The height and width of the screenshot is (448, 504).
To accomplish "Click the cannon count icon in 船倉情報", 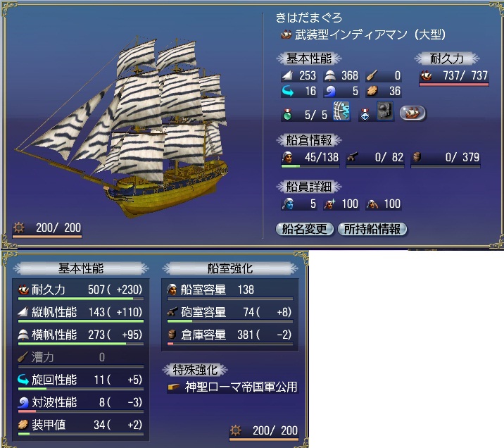I will (352, 157).
